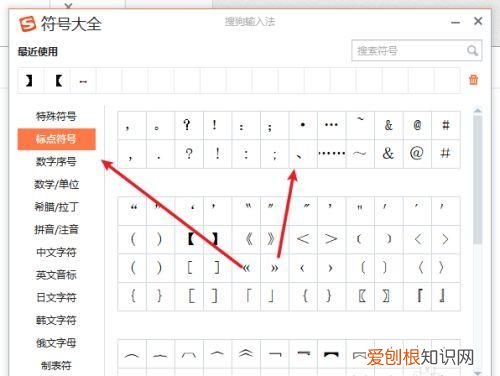Insert recently used 【 bracket symbol

58,80
